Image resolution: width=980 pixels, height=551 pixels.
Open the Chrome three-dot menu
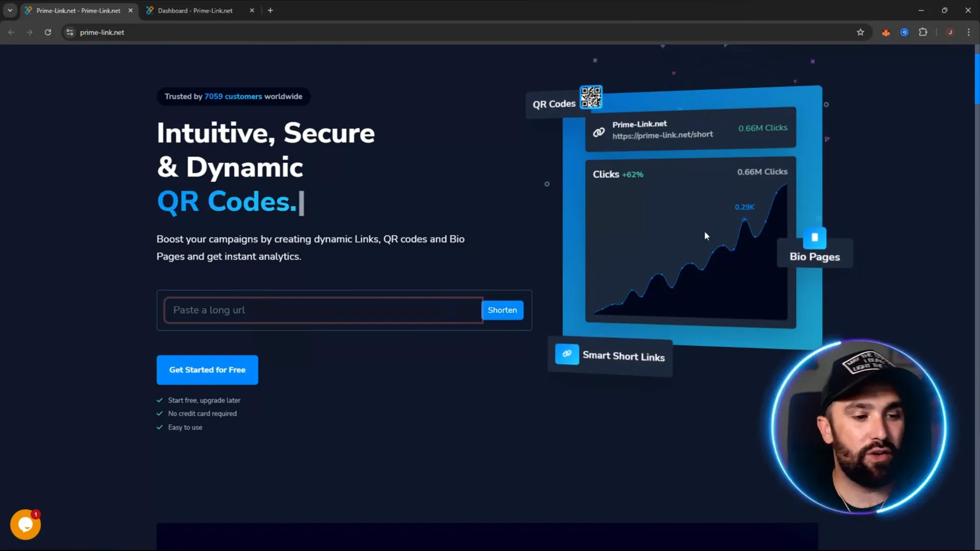[x=969, y=32]
